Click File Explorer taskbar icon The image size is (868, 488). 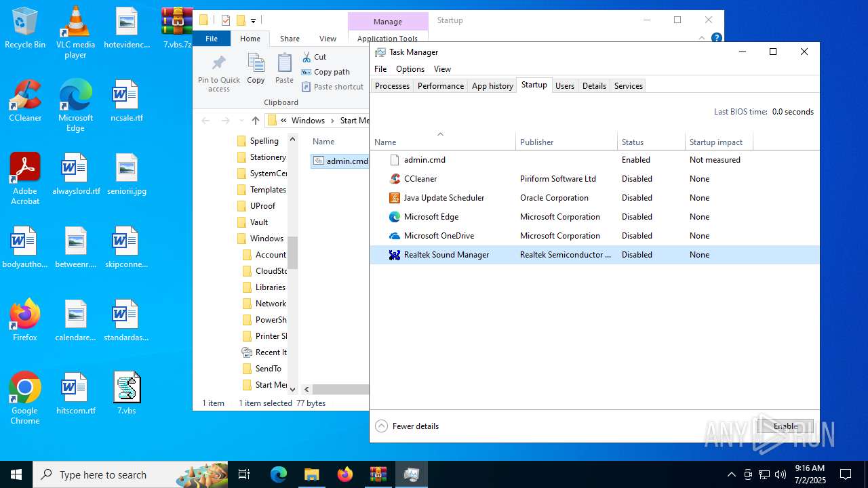[x=311, y=474]
